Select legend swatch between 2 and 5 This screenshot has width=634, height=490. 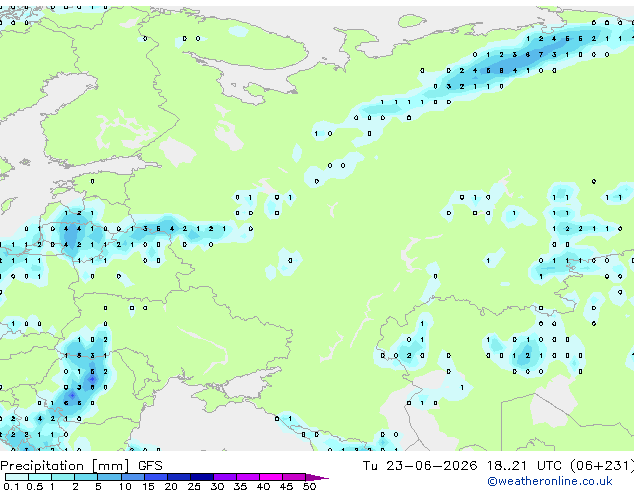pyautogui.click(x=86, y=477)
